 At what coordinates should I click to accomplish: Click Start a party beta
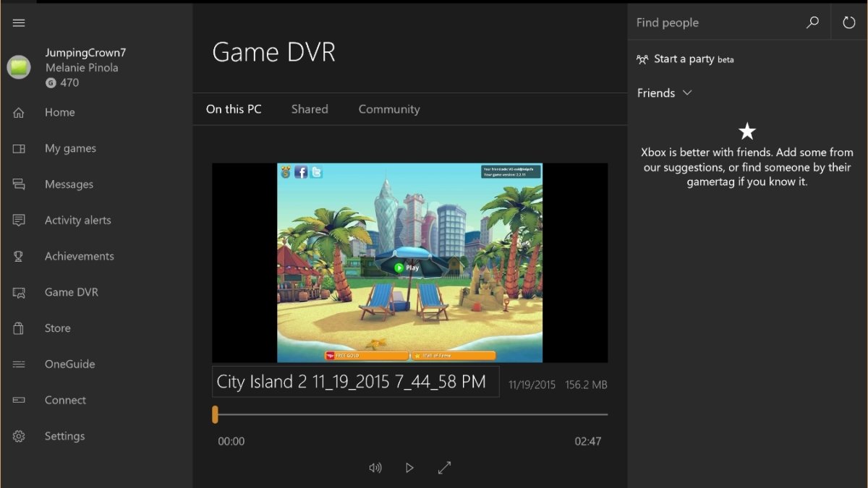[x=685, y=59]
